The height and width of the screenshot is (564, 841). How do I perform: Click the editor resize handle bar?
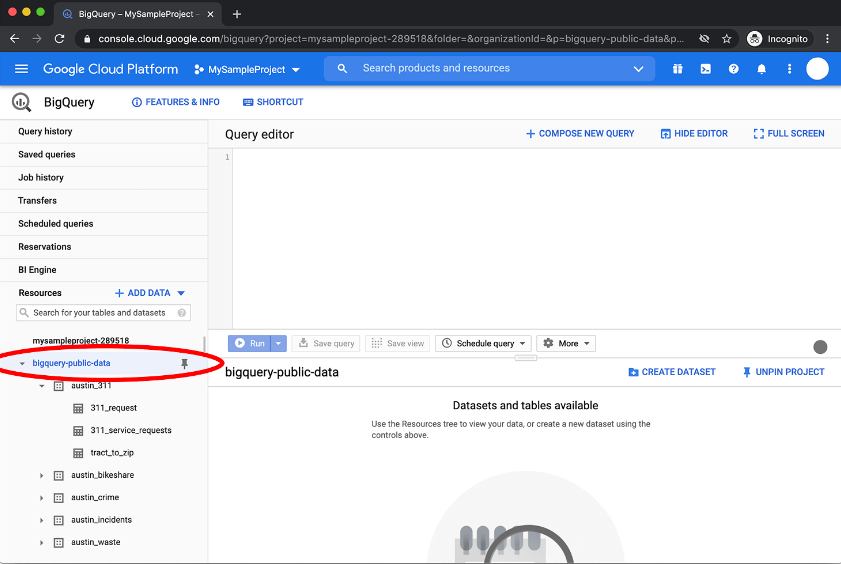click(526, 358)
